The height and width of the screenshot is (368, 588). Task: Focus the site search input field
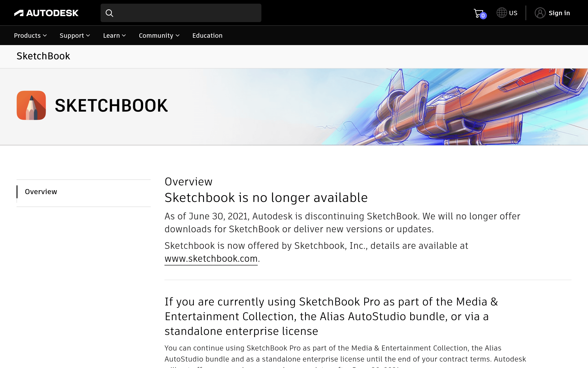(x=181, y=13)
